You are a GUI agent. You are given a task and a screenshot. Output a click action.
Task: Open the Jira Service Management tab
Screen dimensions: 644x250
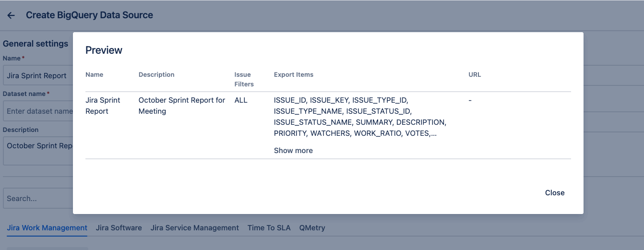tap(194, 228)
